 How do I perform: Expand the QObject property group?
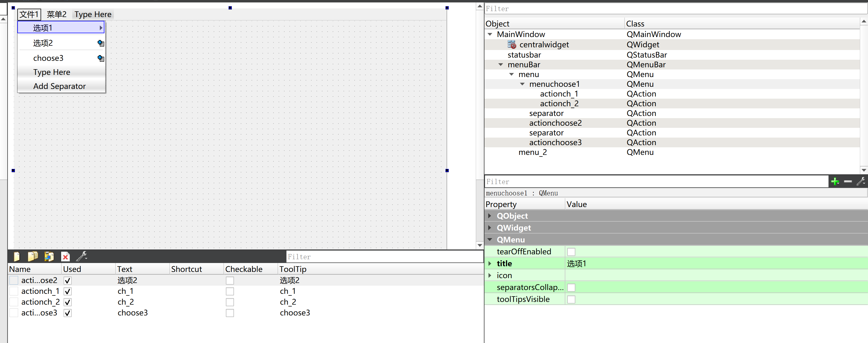(x=490, y=216)
